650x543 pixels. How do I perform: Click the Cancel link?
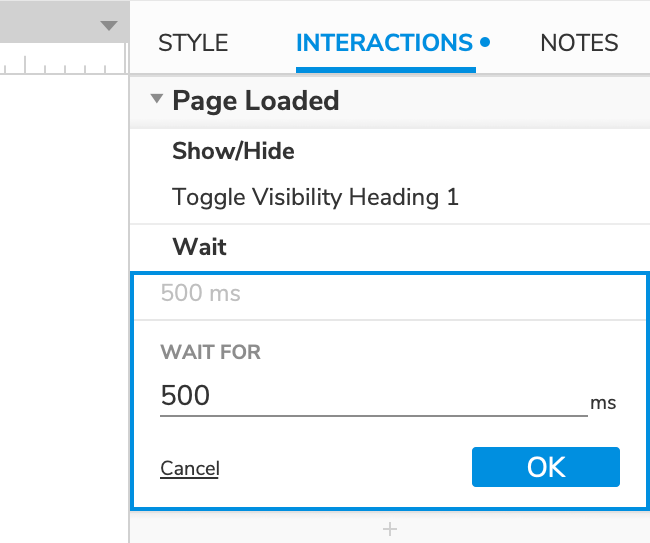[x=189, y=468]
